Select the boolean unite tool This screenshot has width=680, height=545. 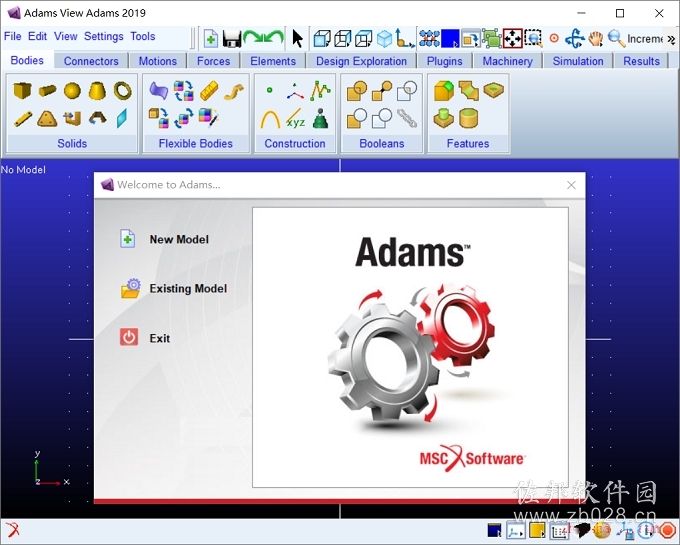[357, 91]
